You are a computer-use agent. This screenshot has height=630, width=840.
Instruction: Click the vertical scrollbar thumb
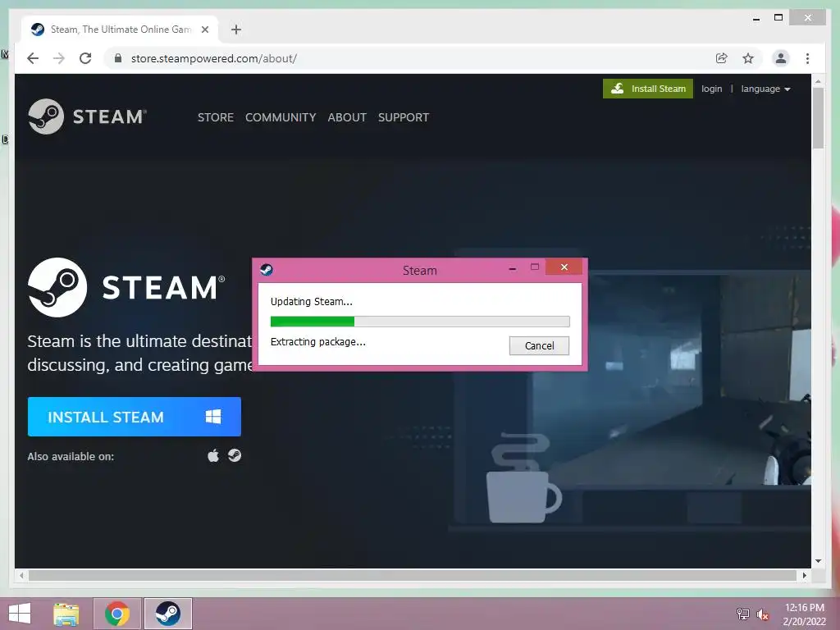point(818,118)
